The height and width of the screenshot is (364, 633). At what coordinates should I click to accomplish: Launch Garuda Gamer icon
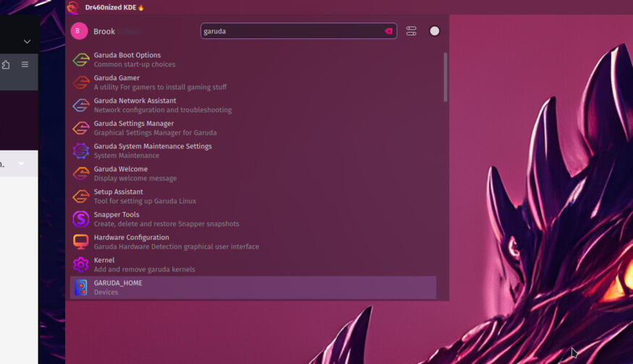80,82
